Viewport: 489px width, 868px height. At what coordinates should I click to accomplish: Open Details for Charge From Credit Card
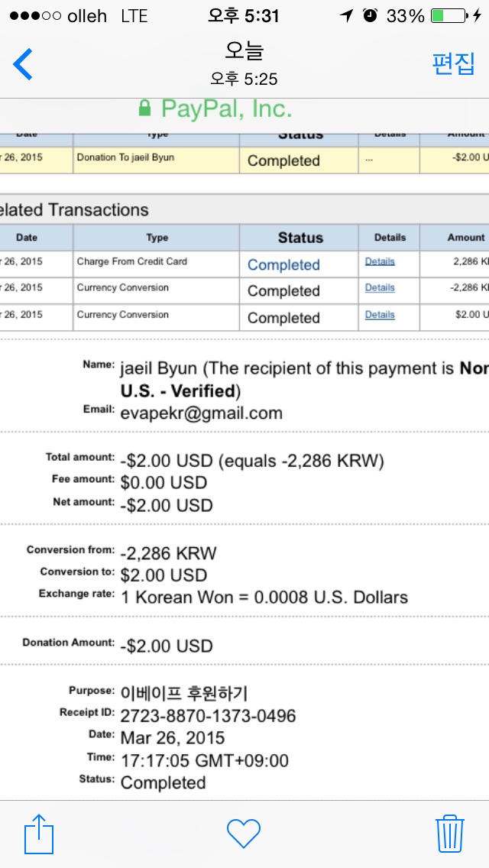tap(380, 262)
